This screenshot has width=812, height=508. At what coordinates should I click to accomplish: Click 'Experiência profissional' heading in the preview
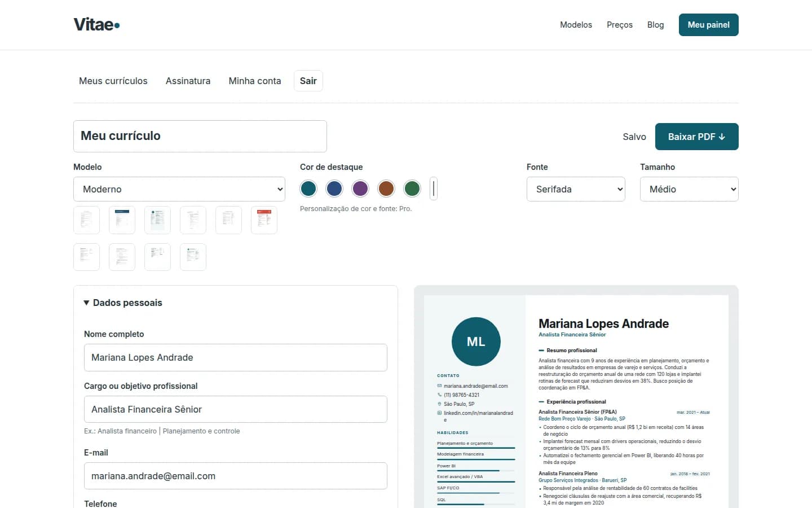[x=576, y=402]
